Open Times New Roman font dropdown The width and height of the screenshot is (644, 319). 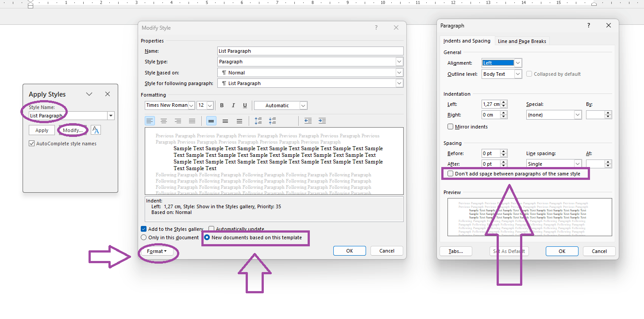pos(191,105)
